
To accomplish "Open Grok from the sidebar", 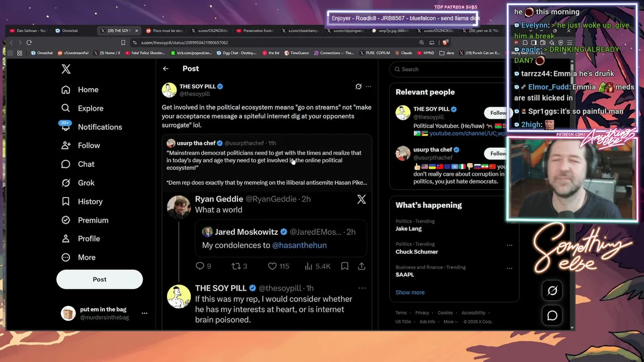I will click(x=78, y=183).
